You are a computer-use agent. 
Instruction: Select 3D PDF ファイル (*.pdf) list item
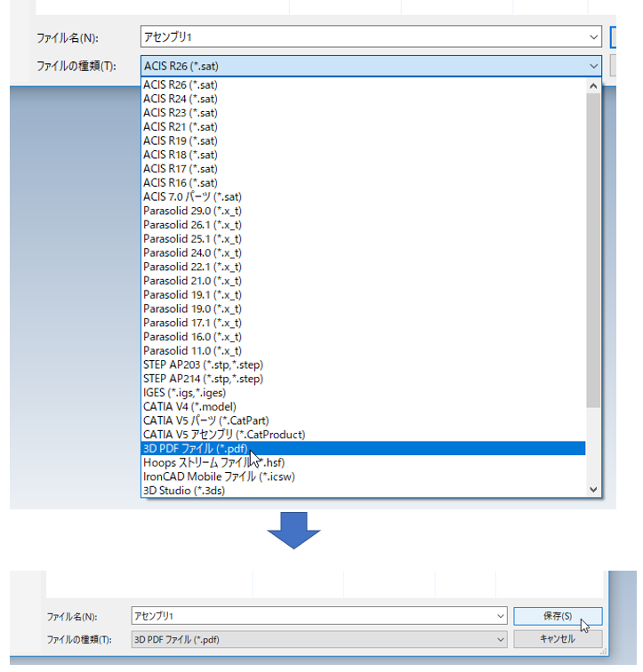click(363, 449)
